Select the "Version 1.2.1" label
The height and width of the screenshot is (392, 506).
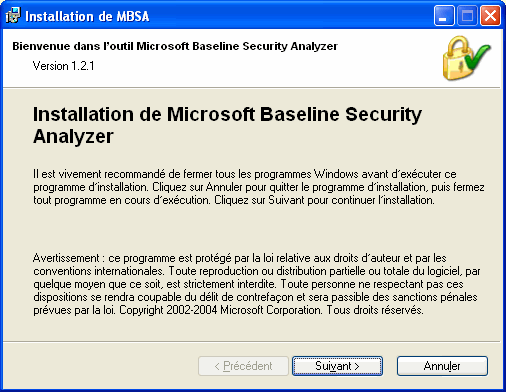coord(63,66)
